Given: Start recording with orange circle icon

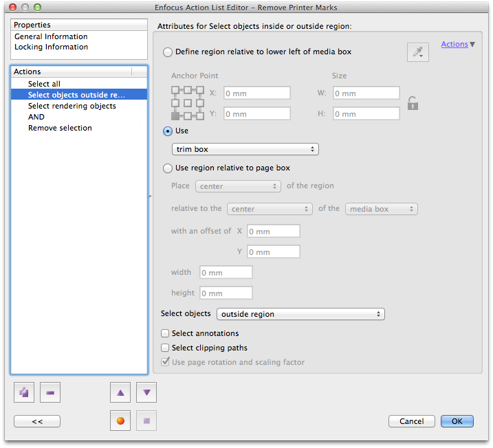Looking at the screenshot, I should click(x=120, y=421).
